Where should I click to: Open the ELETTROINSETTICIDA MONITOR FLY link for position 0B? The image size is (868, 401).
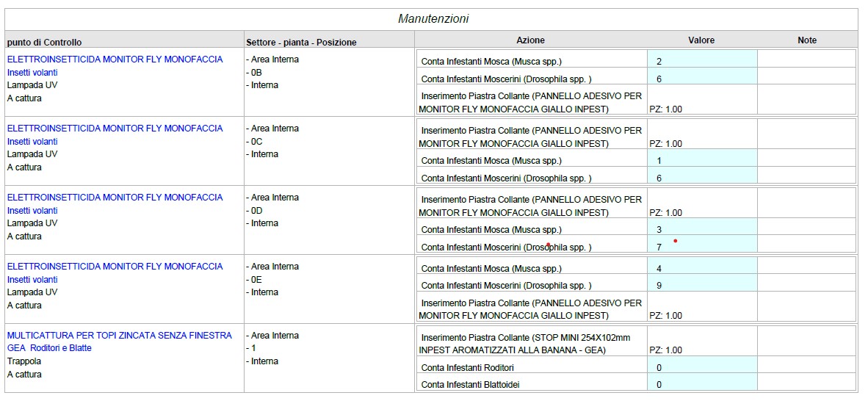coord(115,59)
